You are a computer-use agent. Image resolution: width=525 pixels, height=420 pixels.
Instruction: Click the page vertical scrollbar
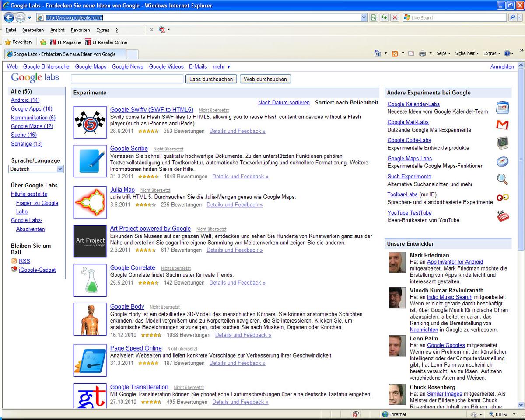click(x=521, y=235)
